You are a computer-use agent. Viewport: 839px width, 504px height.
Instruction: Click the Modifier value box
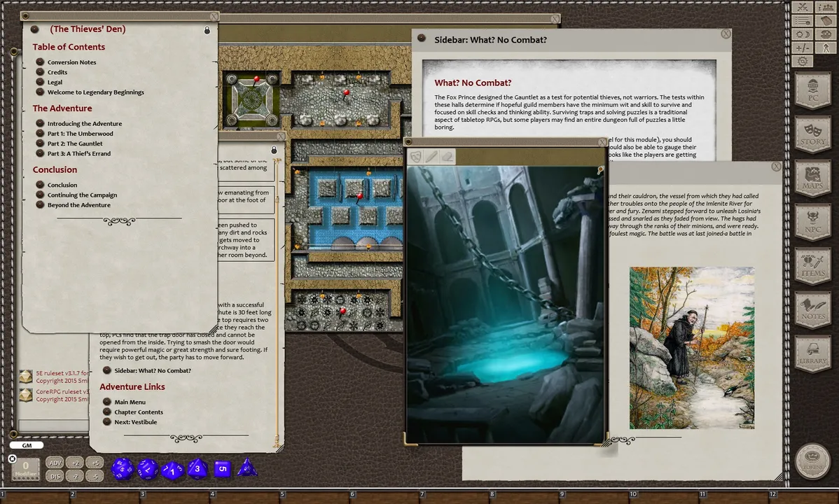tap(26, 469)
